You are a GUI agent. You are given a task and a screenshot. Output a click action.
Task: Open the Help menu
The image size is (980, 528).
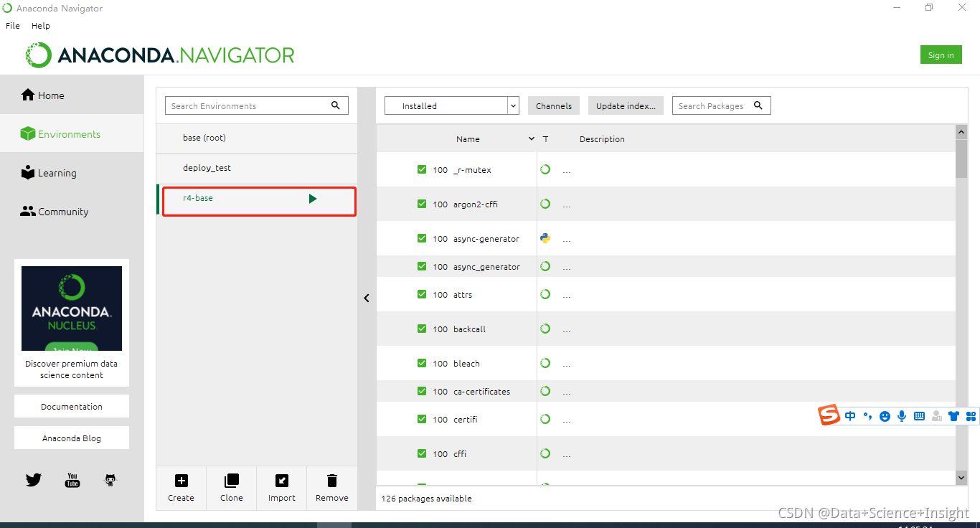click(41, 25)
